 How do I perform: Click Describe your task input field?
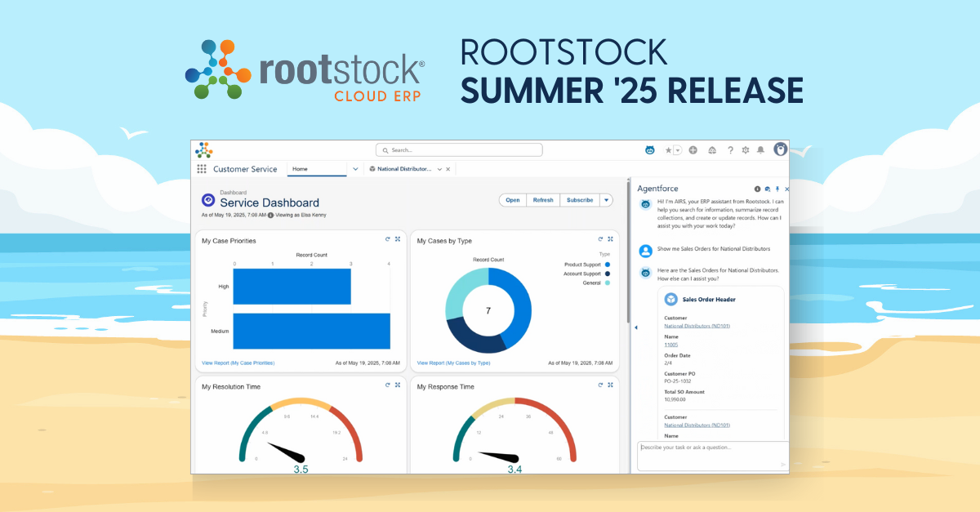pyautogui.click(x=713, y=456)
